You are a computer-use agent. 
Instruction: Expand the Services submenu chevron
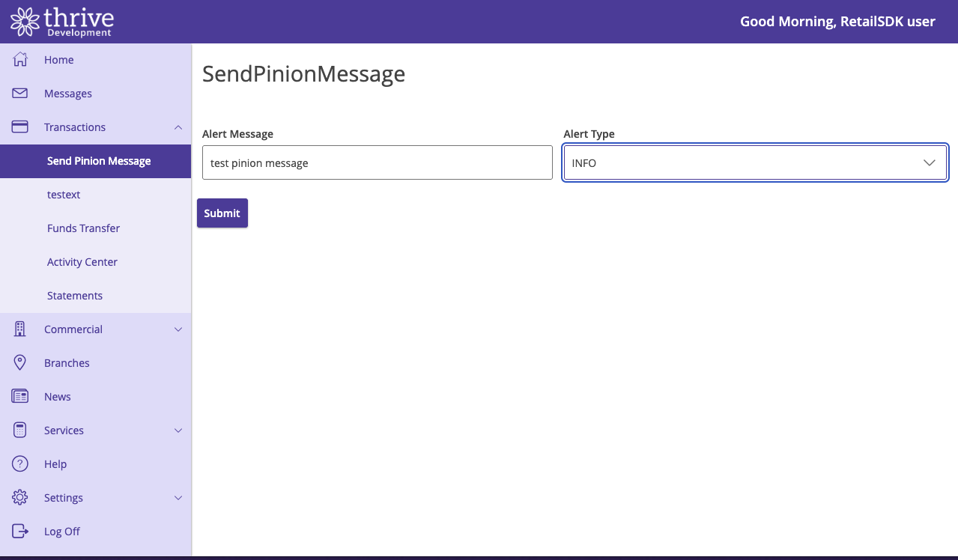[178, 430]
